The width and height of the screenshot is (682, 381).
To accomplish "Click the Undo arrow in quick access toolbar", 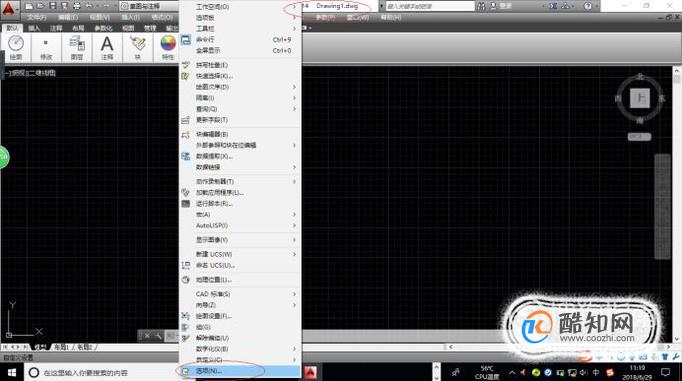I will pos(89,6).
